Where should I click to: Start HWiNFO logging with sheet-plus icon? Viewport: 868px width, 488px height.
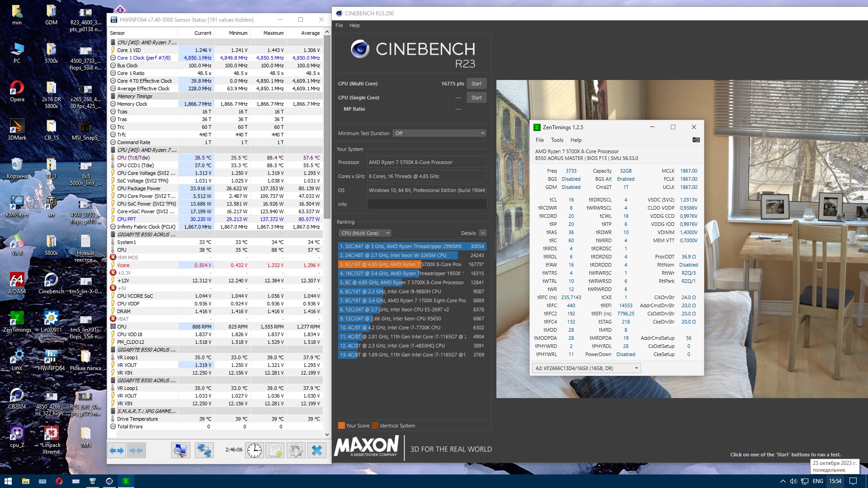(275, 450)
